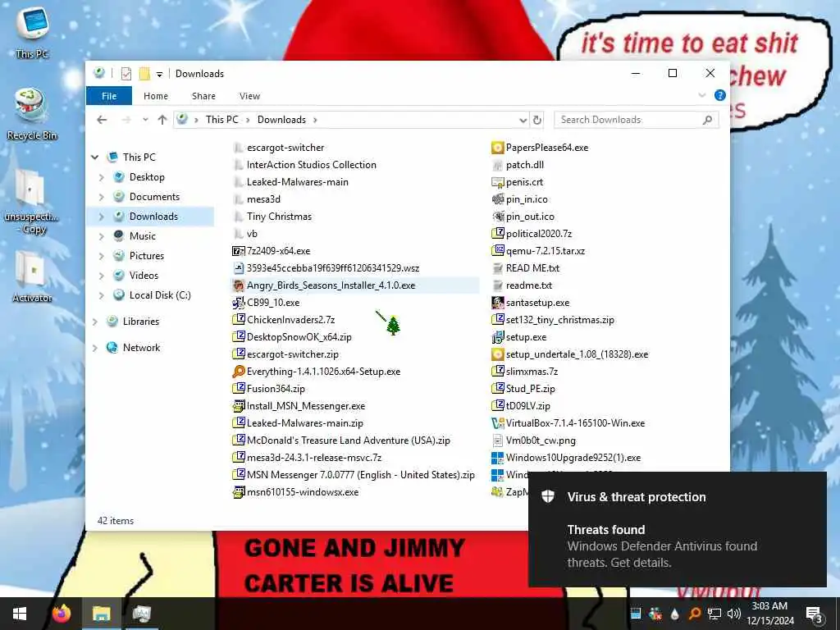
Task: Open Customize Quick Access Toolbar dropdown
Action: click(159, 74)
